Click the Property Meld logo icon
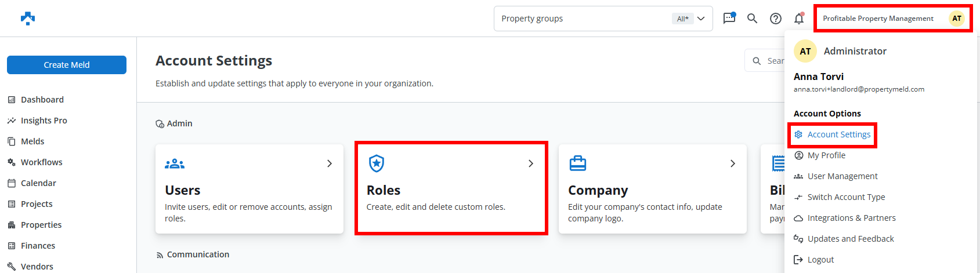This screenshot has width=980, height=273. click(28, 19)
